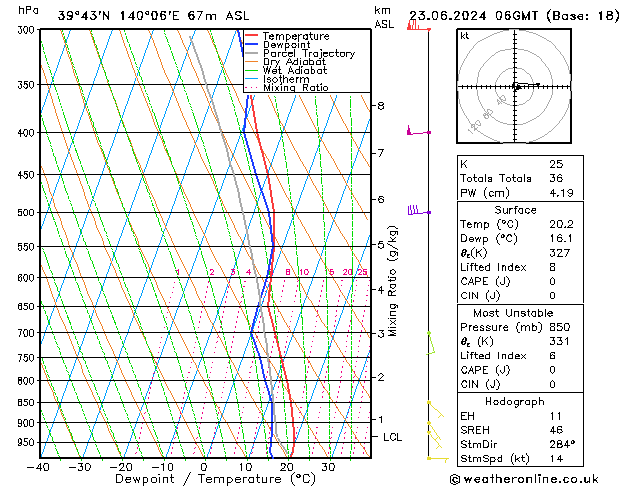
Task: Click the '700' pressure level label
Action: [28, 333]
